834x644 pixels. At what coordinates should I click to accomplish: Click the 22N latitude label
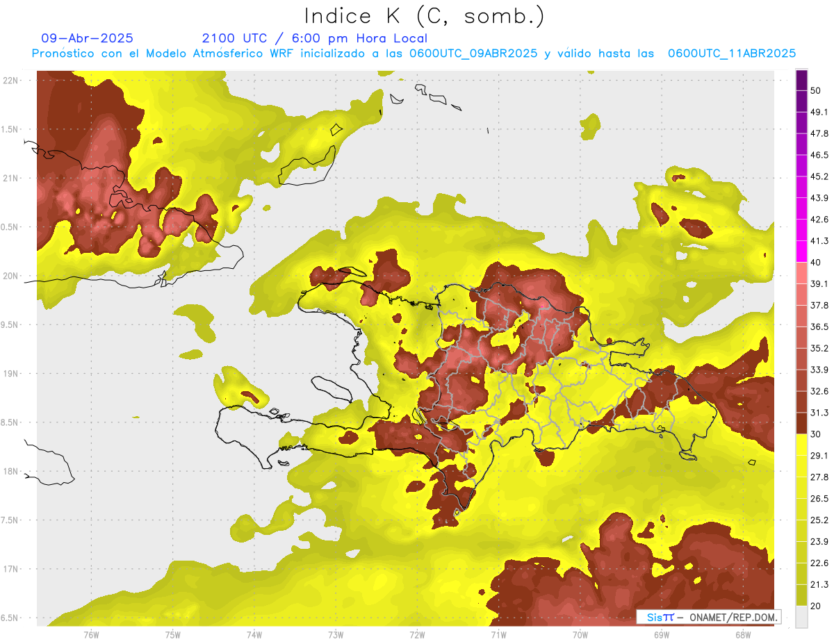pos(11,80)
